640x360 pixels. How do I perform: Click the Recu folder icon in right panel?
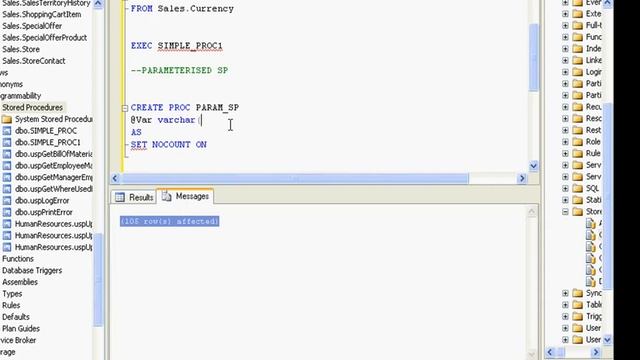pyautogui.click(x=578, y=107)
